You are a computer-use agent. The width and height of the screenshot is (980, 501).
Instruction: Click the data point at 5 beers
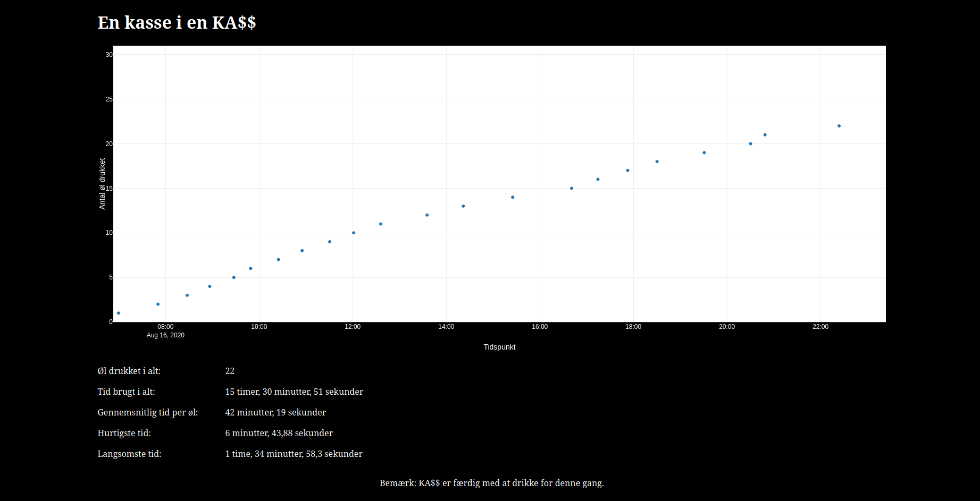click(x=234, y=277)
